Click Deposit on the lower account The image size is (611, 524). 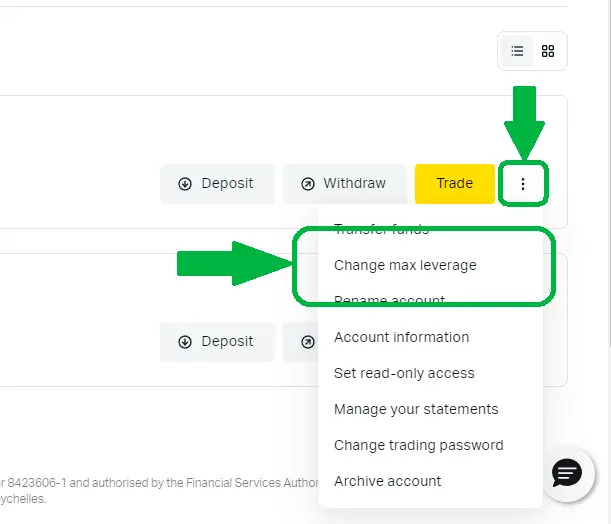(x=216, y=342)
